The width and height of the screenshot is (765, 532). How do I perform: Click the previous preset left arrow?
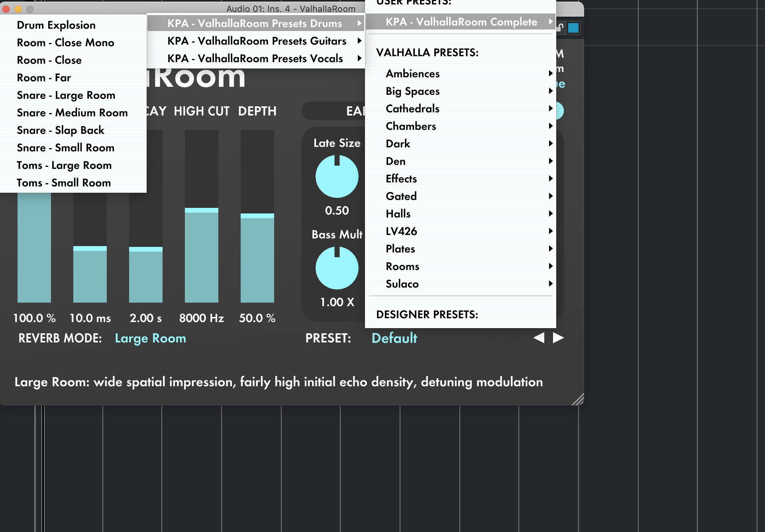539,338
